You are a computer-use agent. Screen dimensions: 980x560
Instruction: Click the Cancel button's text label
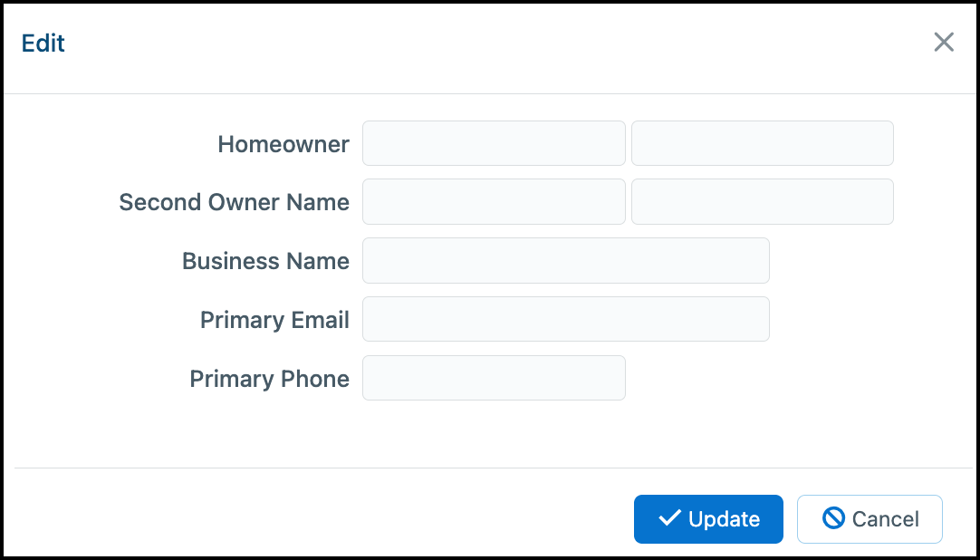coord(886,519)
